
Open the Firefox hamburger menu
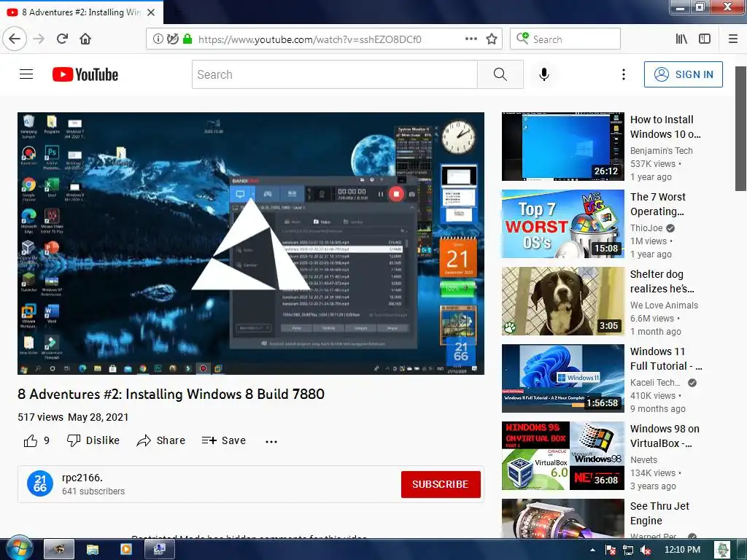(733, 39)
